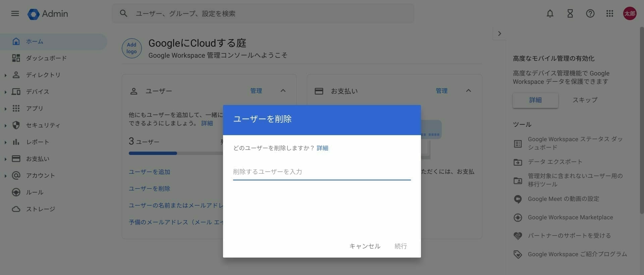Focus the 削除するユーザーを入力 field
644x275 pixels.
(322, 172)
